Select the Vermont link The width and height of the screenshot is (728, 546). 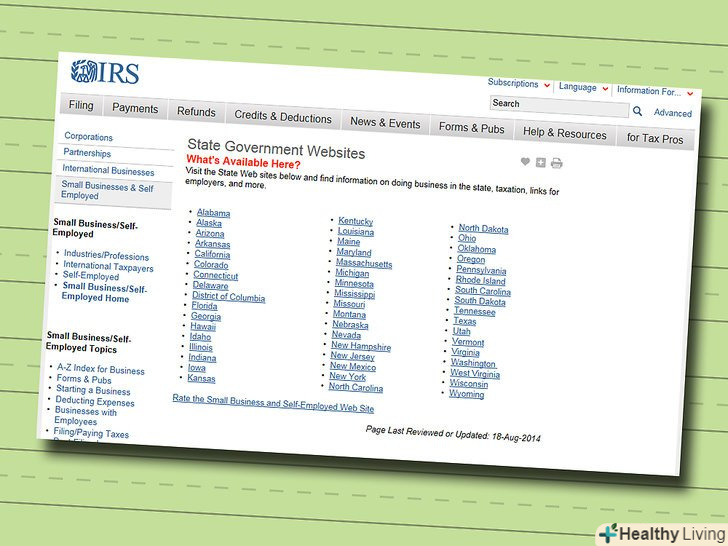[x=468, y=342]
